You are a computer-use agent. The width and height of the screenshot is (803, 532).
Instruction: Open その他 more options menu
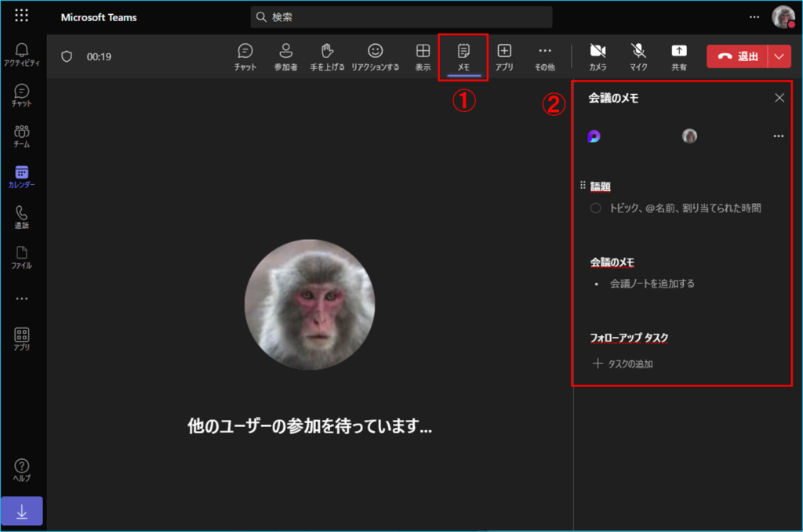pos(544,56)
